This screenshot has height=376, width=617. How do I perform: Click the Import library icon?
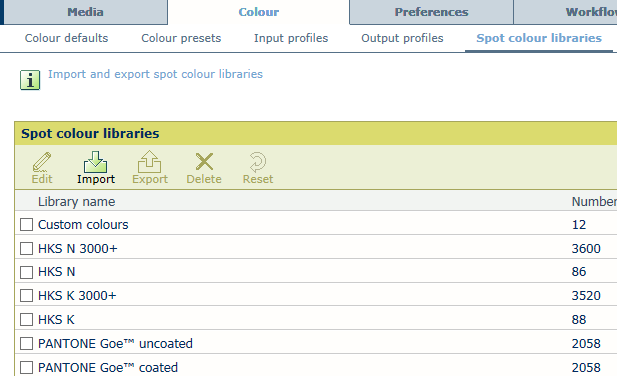(x=96, y=162)
